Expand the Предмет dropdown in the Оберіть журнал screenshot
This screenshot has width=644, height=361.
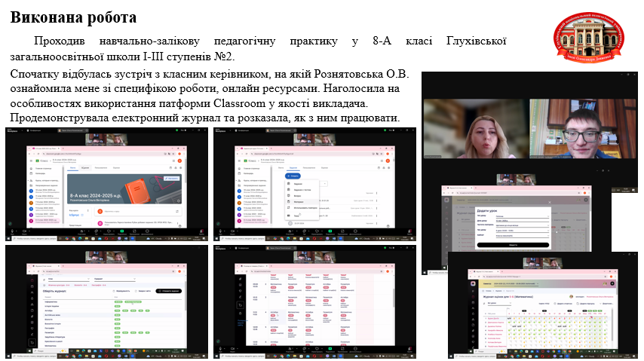click(115, 279)
